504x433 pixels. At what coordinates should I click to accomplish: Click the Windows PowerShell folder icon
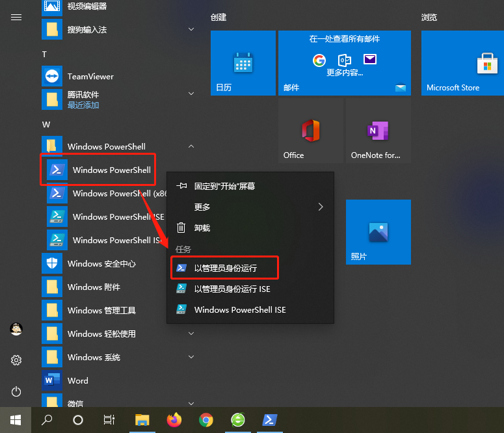pyautogui.click(x=52, y=146)
